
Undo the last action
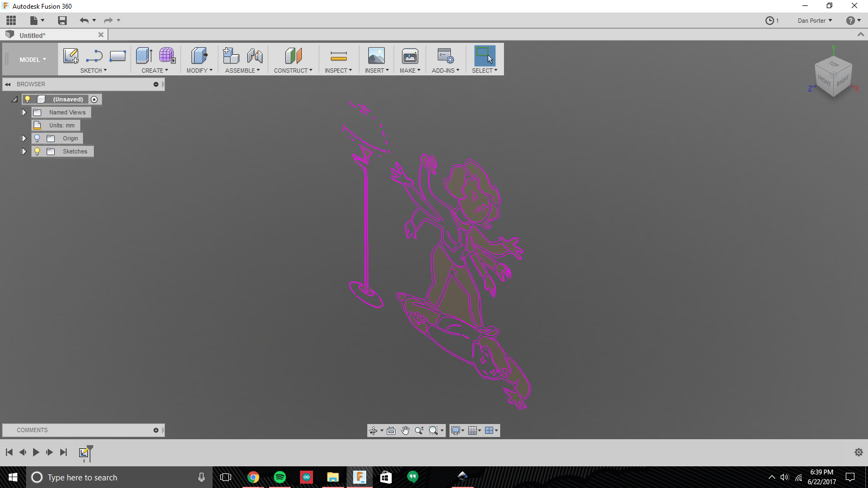click(x=84, y=21)
